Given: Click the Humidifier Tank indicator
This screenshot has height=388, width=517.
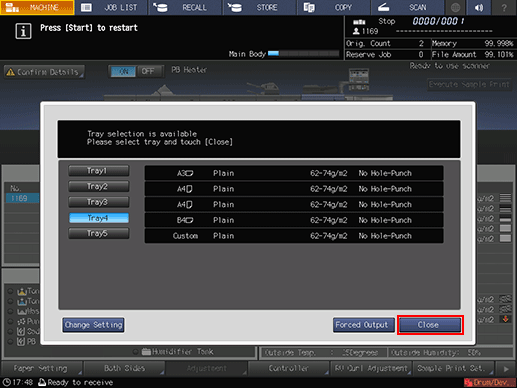Looking at the screenshot, I should (x=173, y=352).
